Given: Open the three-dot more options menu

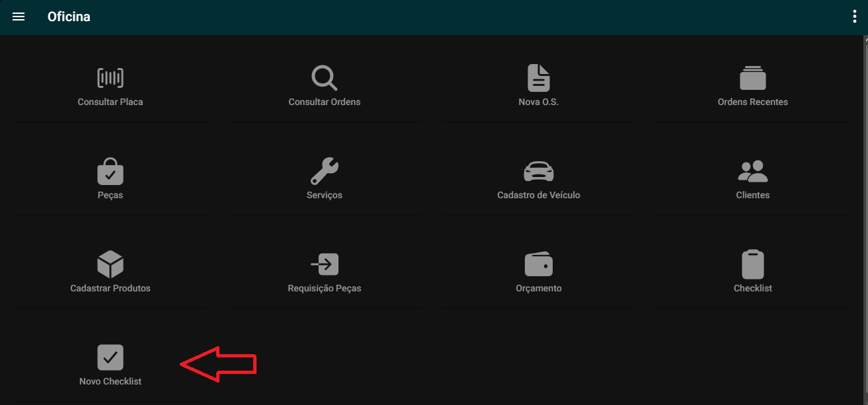Looking at the screenshot, I should click(x=855, y=17).
